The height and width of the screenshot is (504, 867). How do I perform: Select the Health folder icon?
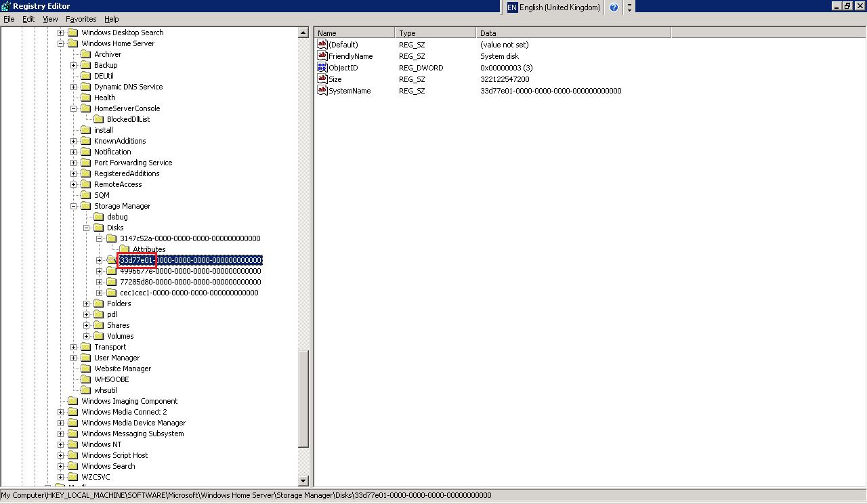(85, 98)
